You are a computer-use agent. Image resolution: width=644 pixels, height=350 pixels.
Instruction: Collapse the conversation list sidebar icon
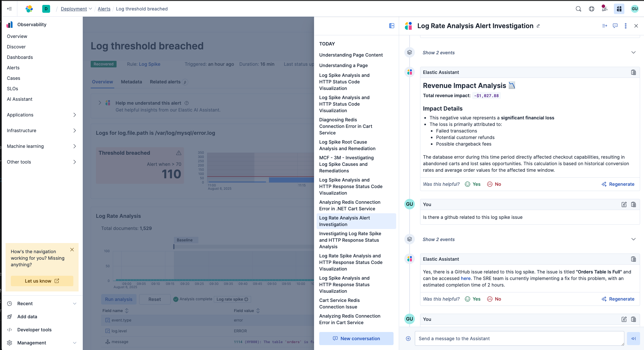pyautogui.click(x=392, y=26)
